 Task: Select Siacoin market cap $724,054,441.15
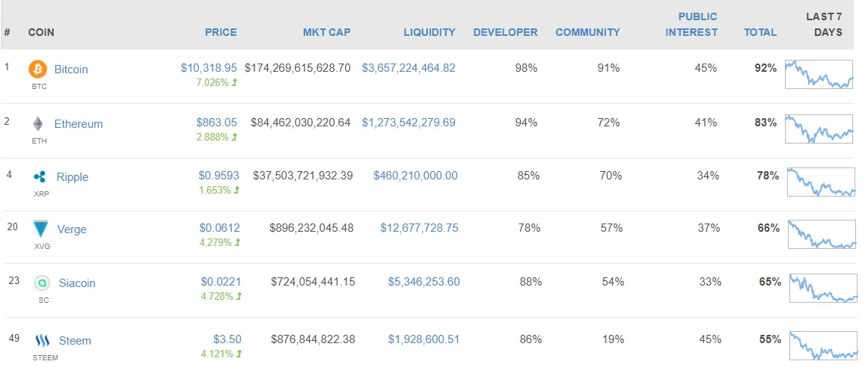click(314, 282)
